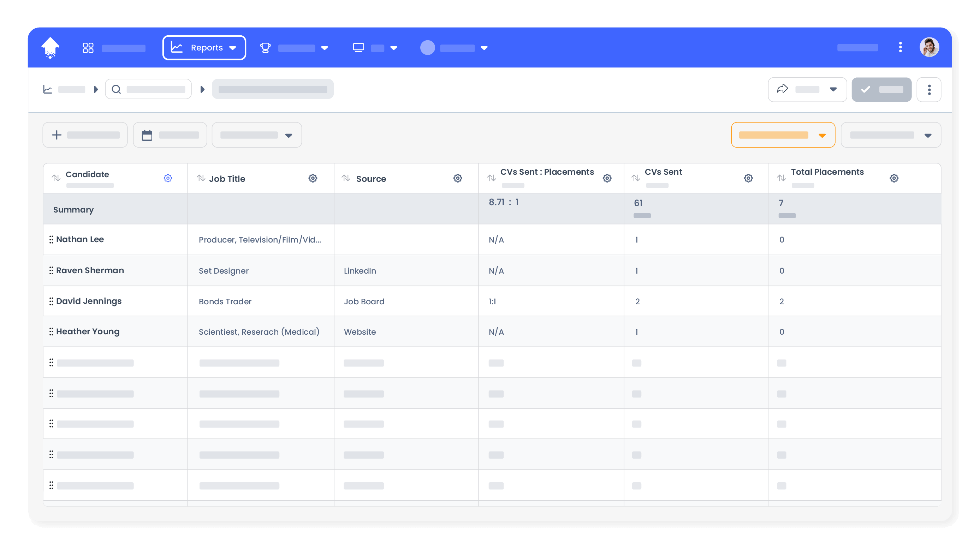Toggle sort order on Source column
This screenshot has height=549, width=980.
[346, 178]
